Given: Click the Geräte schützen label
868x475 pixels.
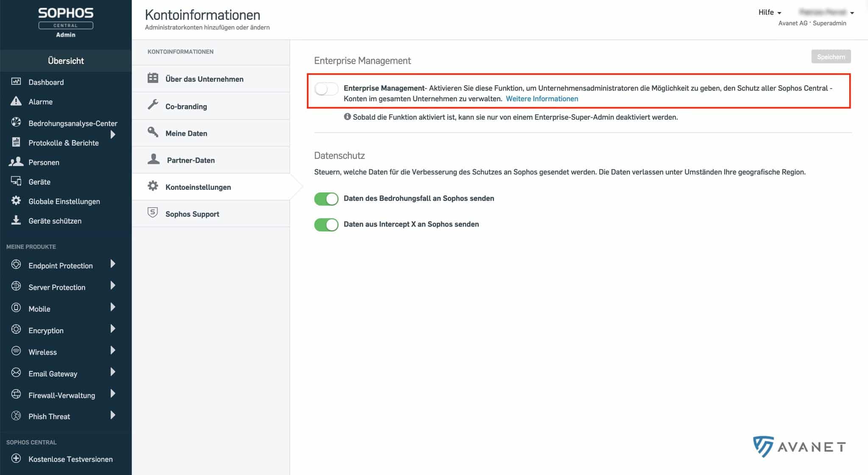Looking at the screenshot, I should [x=55, y=221].
